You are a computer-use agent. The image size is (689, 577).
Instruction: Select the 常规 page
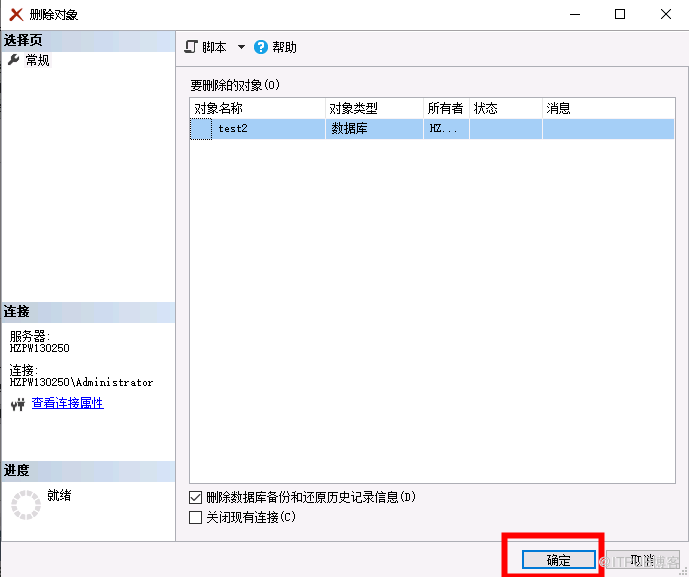point(37,60)
